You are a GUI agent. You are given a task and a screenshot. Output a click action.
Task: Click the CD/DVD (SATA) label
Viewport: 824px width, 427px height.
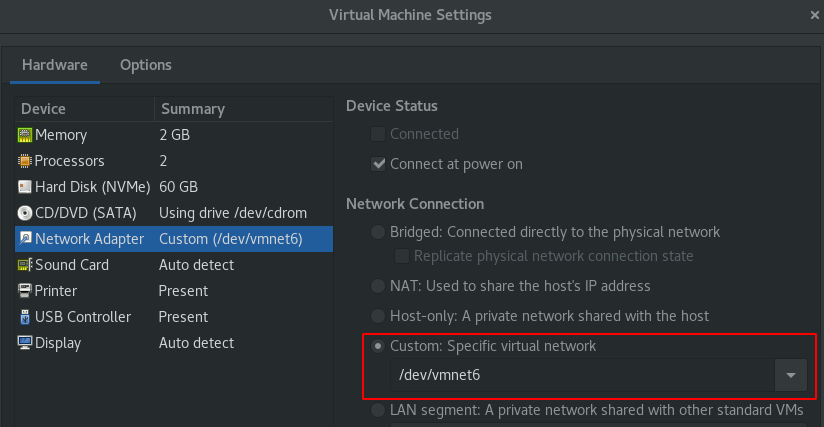pos(86,213)
